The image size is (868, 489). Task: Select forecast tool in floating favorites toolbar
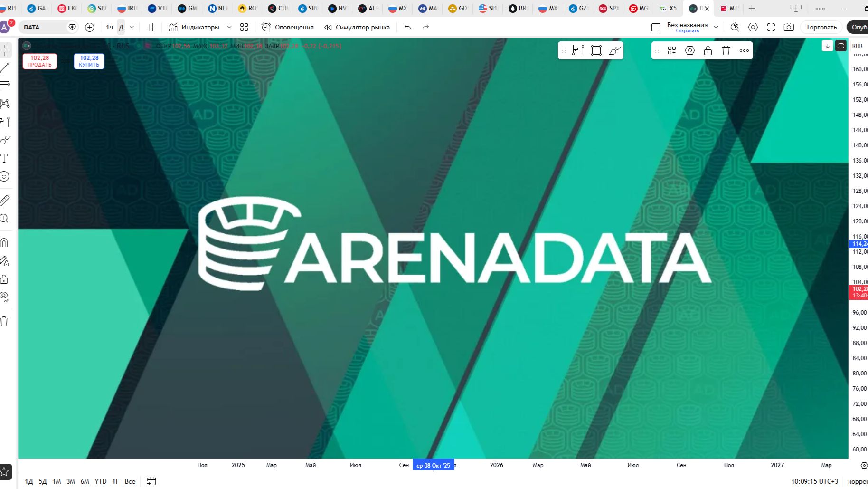(578, 50)
